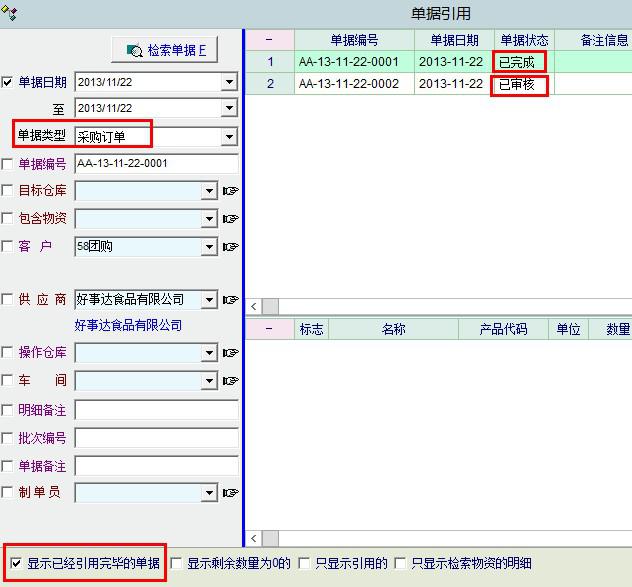Image resolution: width=632 pixels, height=587 pixels.
Task: Click the app icon in title bar
Action: coord(10,13)
